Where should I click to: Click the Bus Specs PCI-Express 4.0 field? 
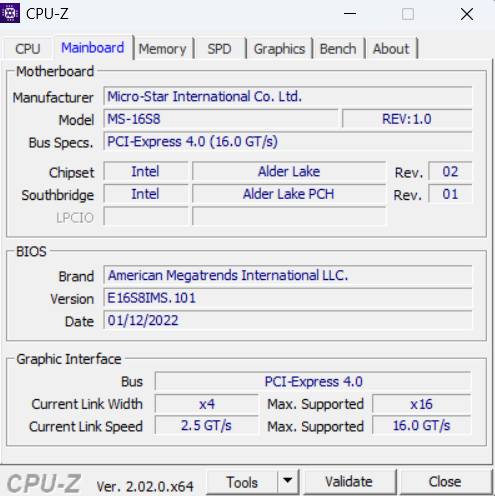[288, 141]
